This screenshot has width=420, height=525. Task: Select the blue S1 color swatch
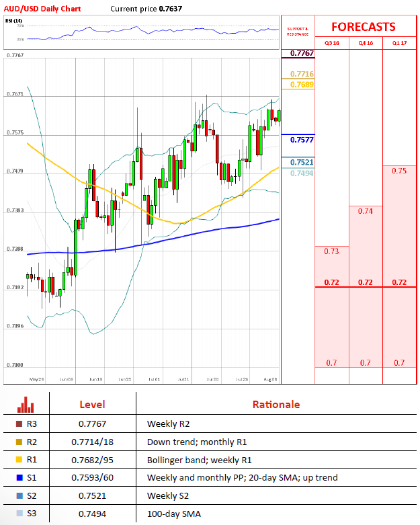pos(19,478)
